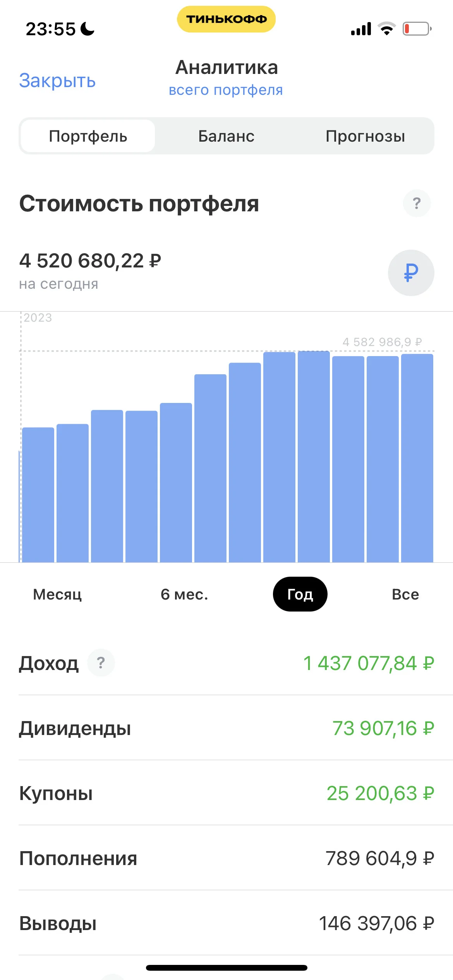Open the Портфель tab

88,136
